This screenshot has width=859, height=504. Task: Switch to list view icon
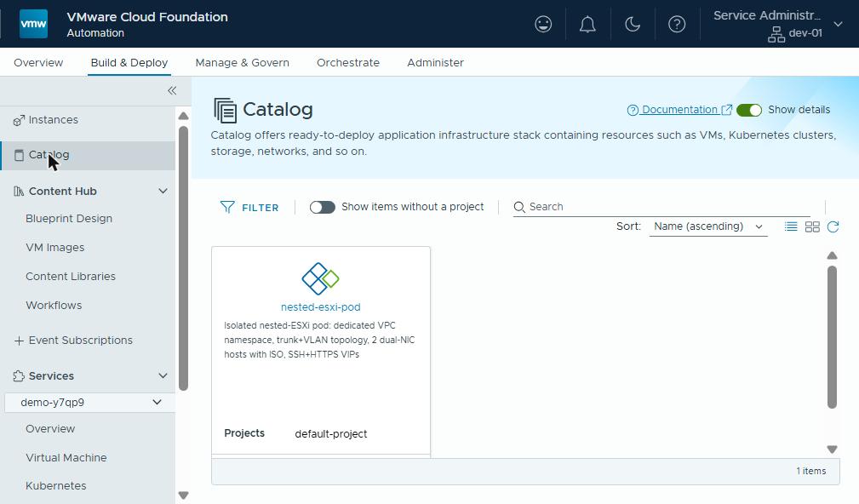click(791, 226)
